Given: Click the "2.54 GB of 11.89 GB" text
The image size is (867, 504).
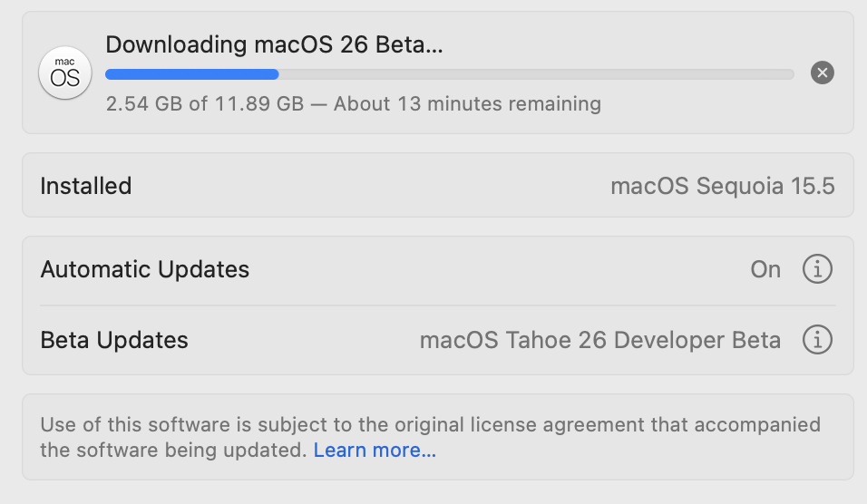Looking at the screenshot, I should (204, 103).
